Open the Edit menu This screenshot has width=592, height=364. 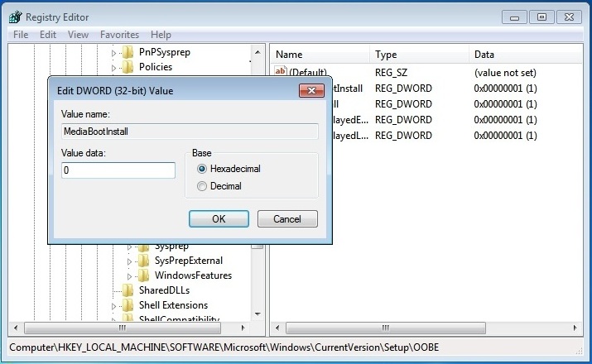tap(48, 35)
